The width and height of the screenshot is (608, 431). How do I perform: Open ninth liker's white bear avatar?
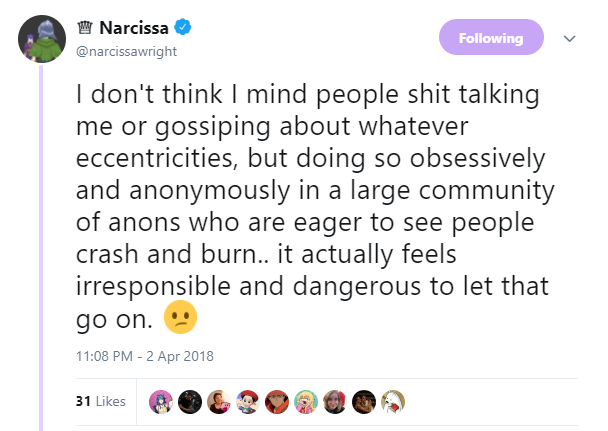pyautogui.click(x=393, y=402)
